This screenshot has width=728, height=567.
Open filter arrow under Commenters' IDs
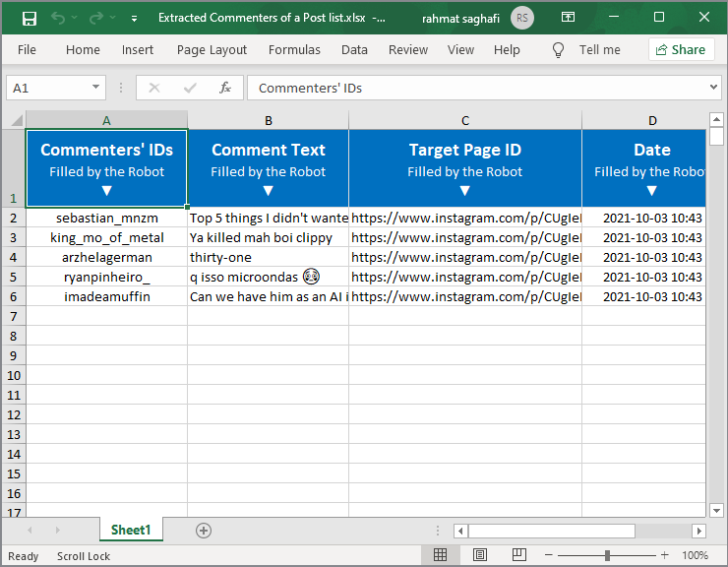(x=107, y=191)
